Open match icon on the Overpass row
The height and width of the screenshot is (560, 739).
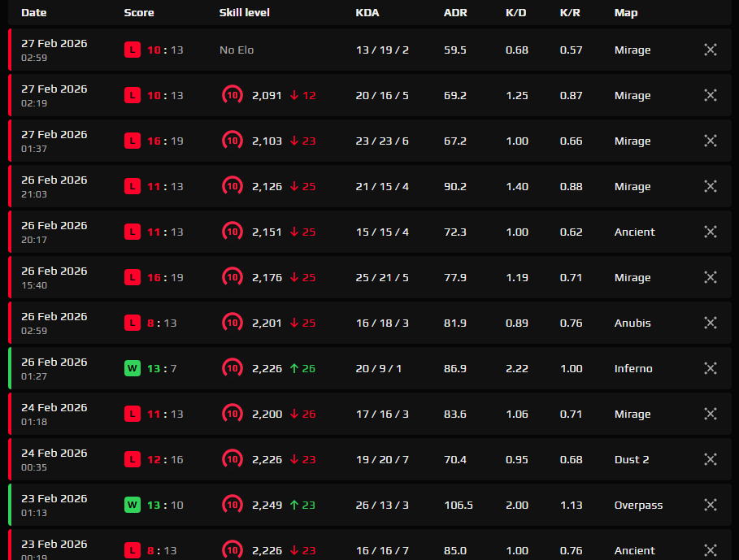[x=711, y=505]
